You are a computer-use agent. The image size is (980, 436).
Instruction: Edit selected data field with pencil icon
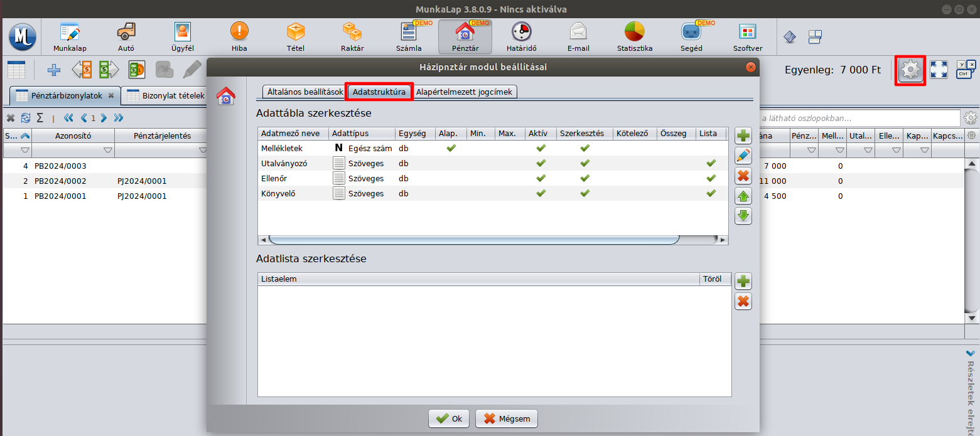click(x=743, y=156)
